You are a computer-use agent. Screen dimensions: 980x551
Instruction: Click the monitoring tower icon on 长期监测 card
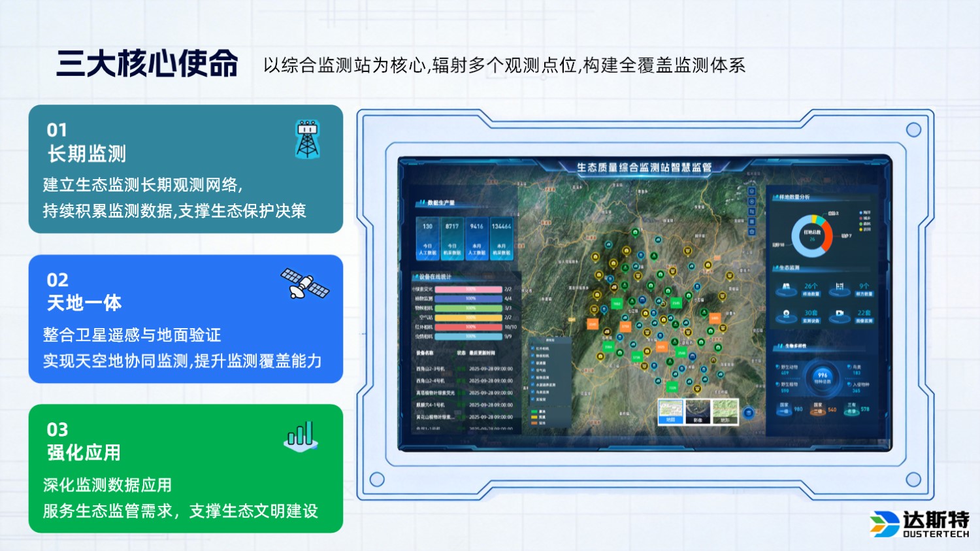pos(307,139)
